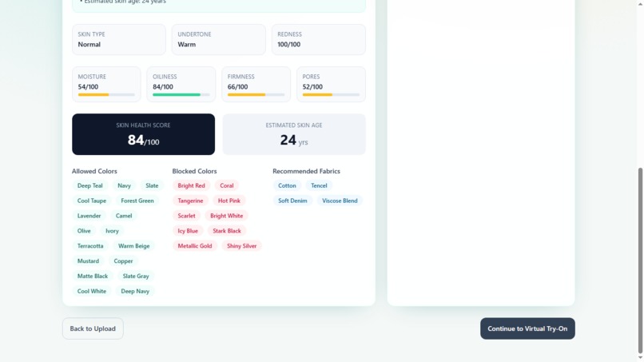Select the Estimated Skin Age card
The height and width of the screenshot is (362, 644).
294,134
